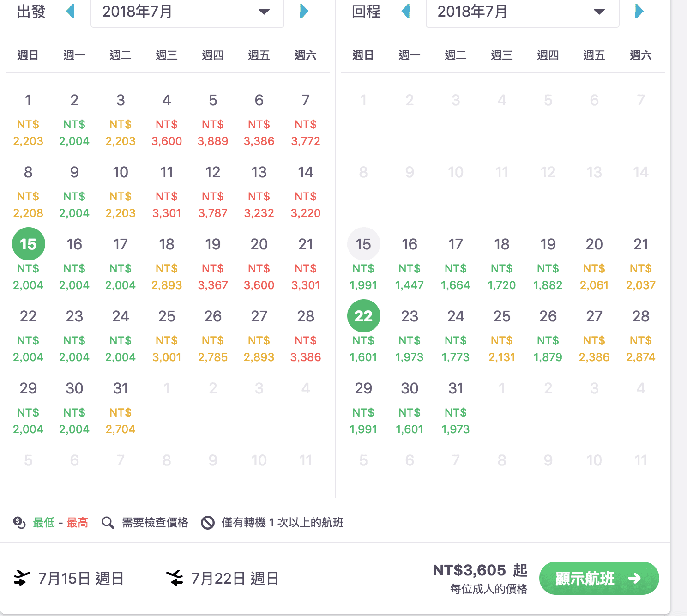The height and width of the screenshot is (616, 687).
Task: Select return date July 31 NT$1,973
Action: (x=456, y=408)
